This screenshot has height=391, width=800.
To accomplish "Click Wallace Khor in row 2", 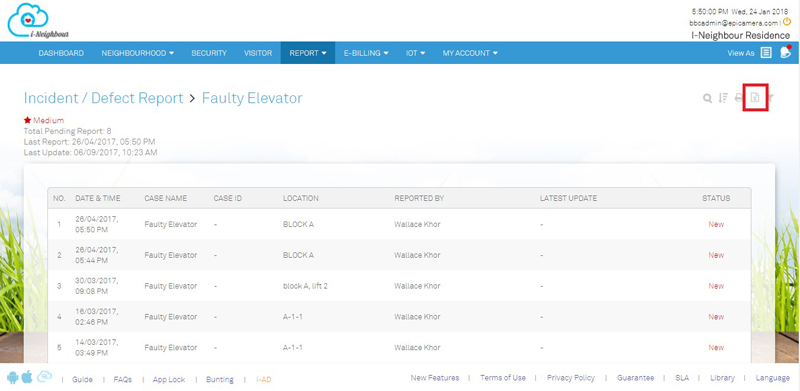I will coord(417,255).
